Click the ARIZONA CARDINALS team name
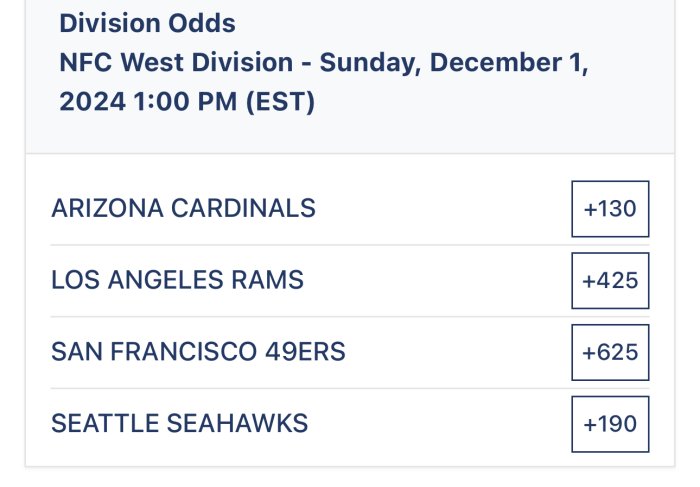 point(183,208)
